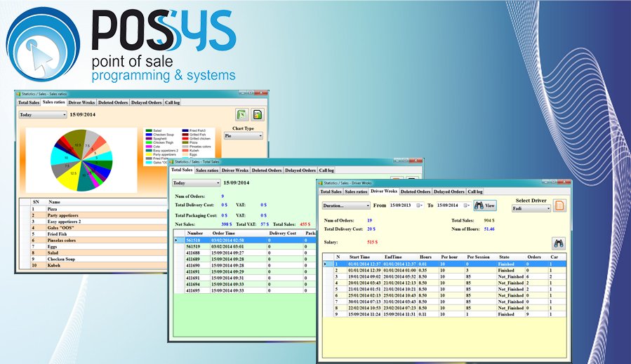Screen dimensions: 631x364
Task: Open Call log tab in Total Sales window
Action: (326, 170)
